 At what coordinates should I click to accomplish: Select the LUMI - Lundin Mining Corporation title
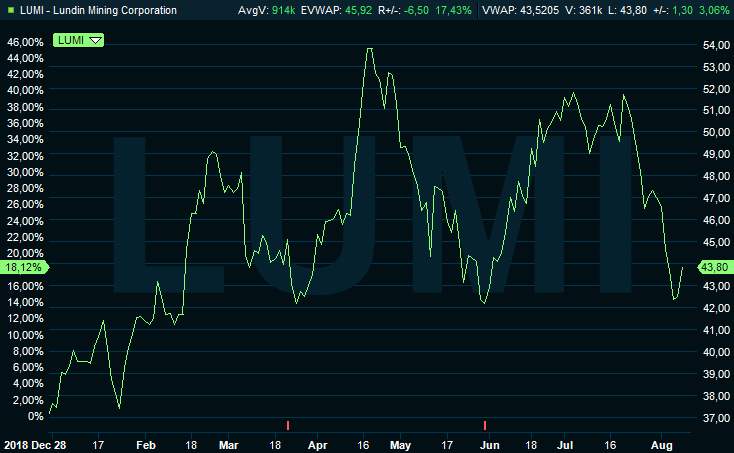pyautogui.click(x=98, y=10)
